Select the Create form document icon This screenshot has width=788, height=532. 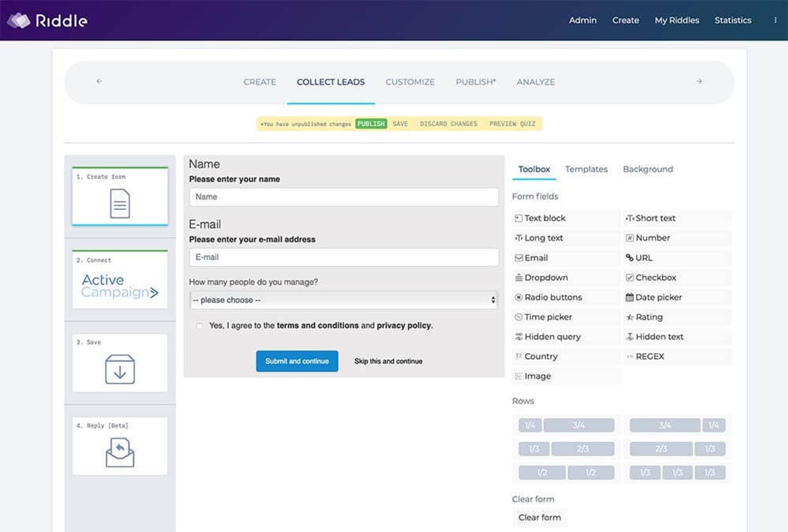[120, 203]
